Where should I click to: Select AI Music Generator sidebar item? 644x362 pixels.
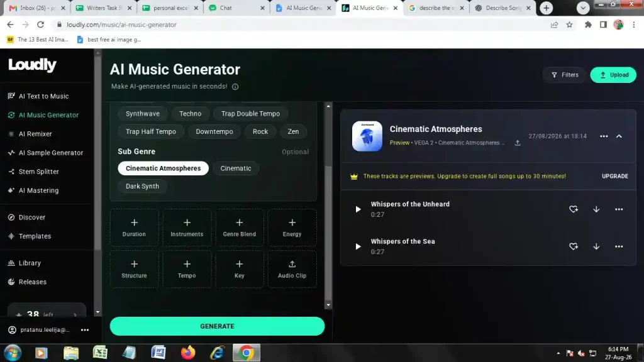[x=43, y=115]
